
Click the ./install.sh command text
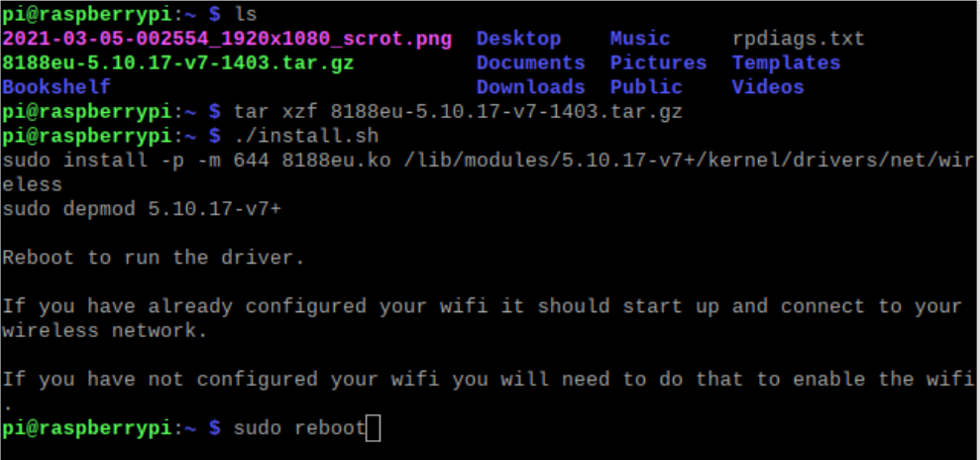click(x=306, y=136)
